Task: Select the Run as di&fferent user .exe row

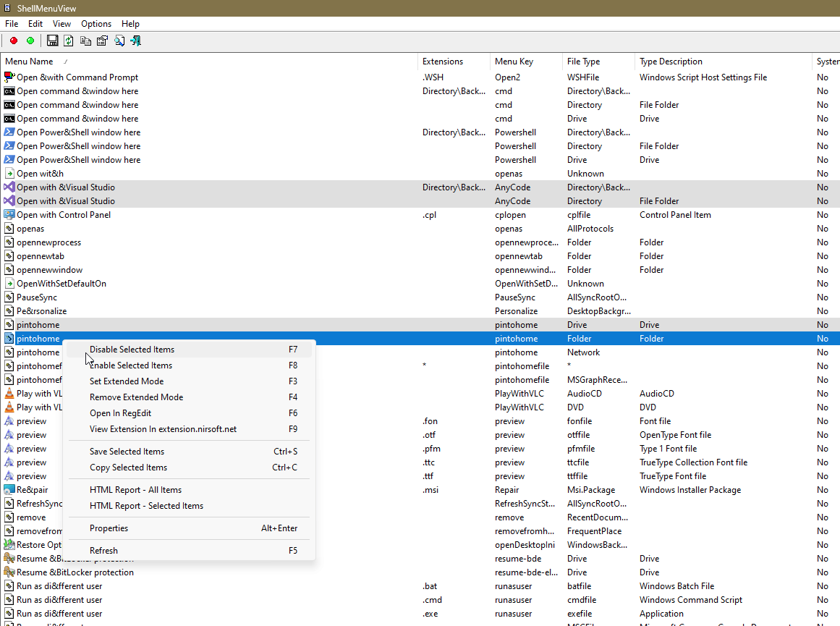Action: coord(420,614)
